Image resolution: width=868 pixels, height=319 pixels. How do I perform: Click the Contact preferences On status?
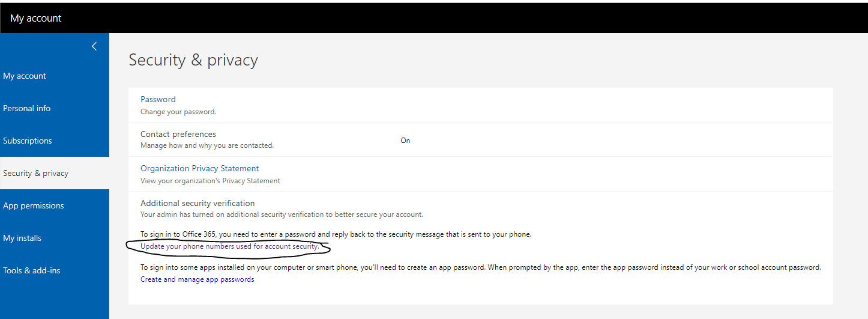click(x=405, y=140)
